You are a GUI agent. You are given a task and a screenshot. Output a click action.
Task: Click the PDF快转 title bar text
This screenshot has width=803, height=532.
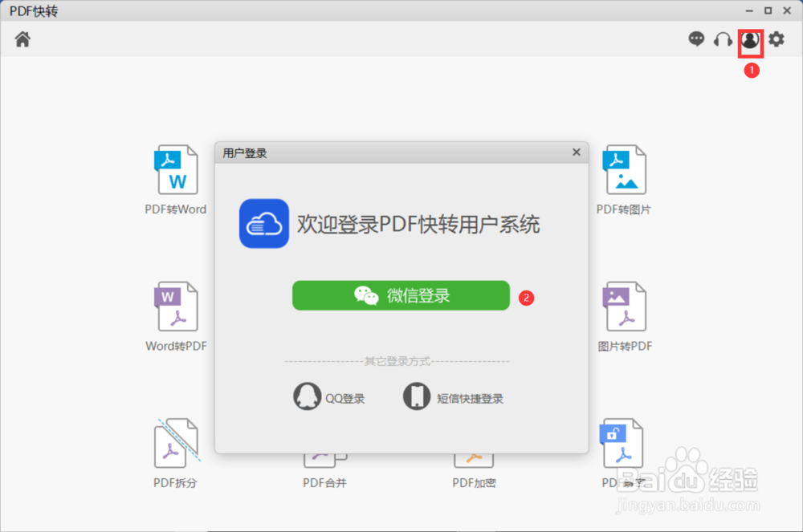(34, 10)
